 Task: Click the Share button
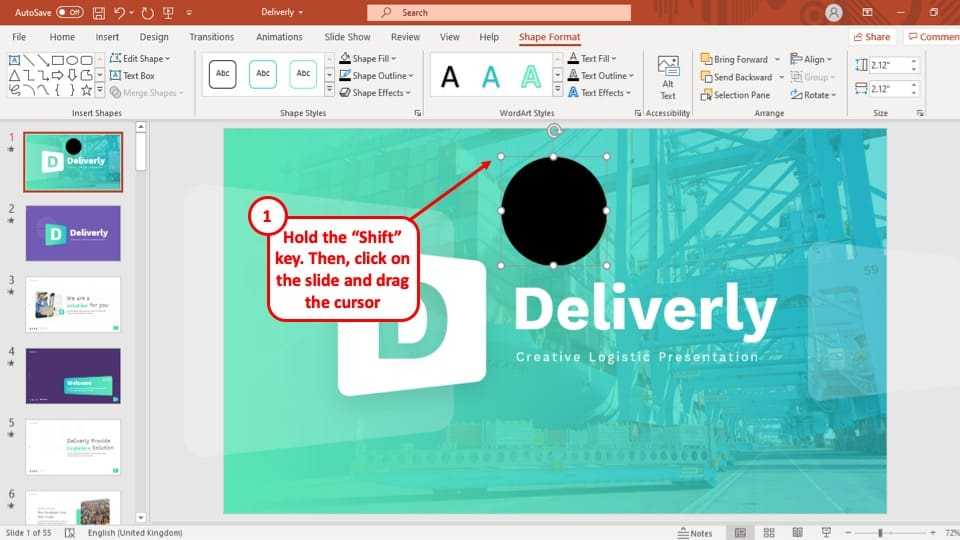click(871, 37)
